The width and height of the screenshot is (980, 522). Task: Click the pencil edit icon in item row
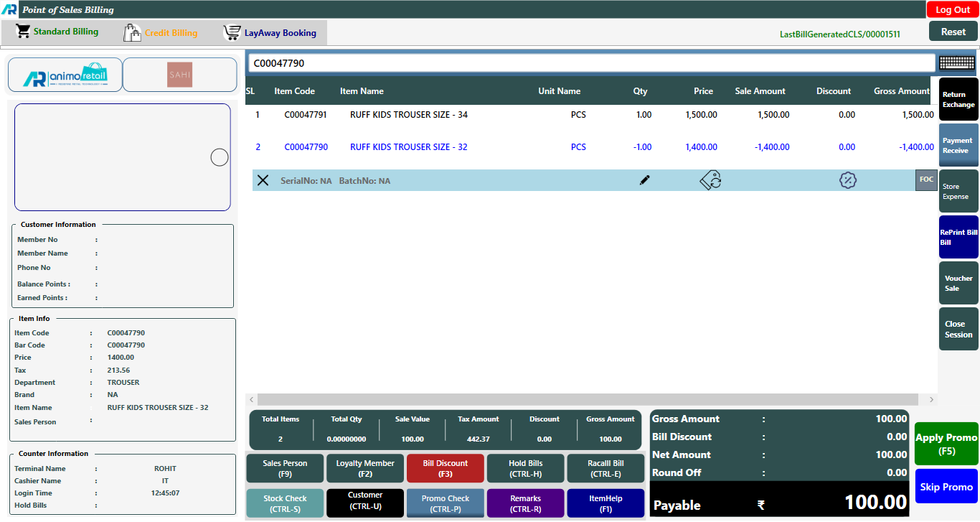click(x=644, y=180)
